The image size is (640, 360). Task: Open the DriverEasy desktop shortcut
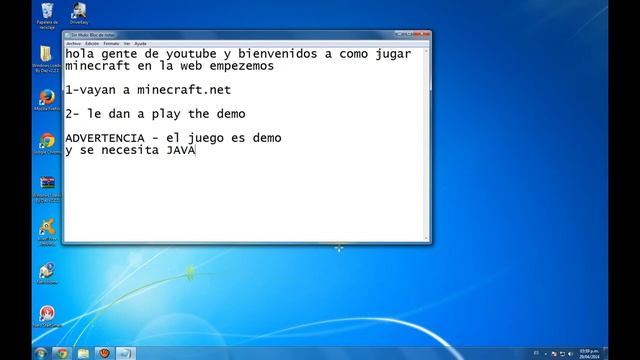click(79, 13)
